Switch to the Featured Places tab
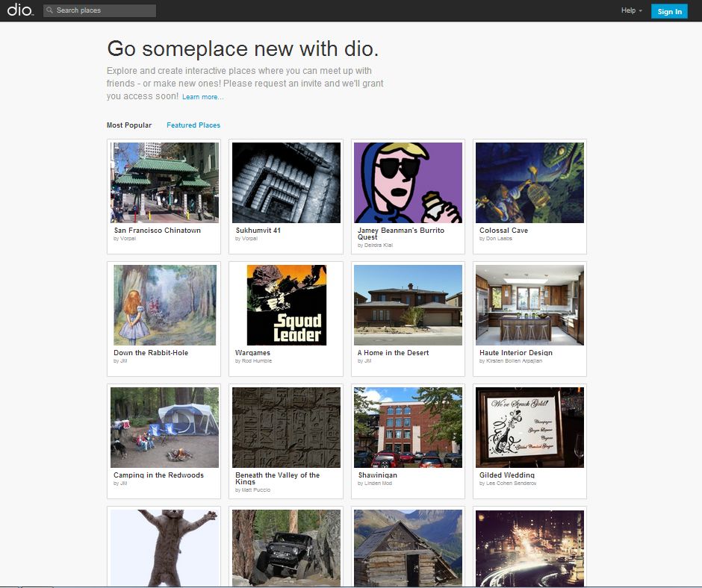Screen dimensions: 702x588 [193, 125]
